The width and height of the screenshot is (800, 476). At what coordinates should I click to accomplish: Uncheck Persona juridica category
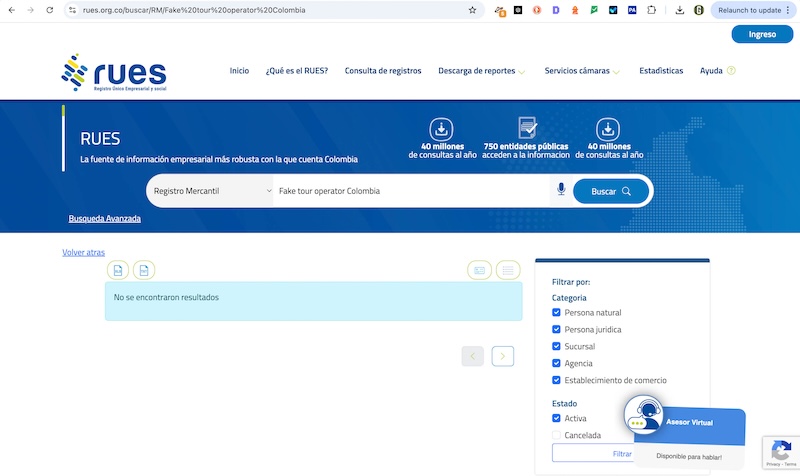556,329
